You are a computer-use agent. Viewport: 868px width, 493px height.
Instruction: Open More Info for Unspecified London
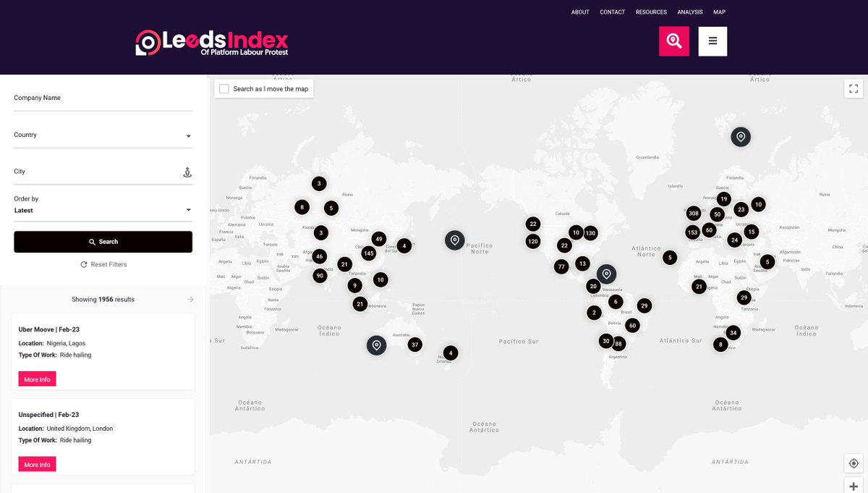click(x=37, y=465)
